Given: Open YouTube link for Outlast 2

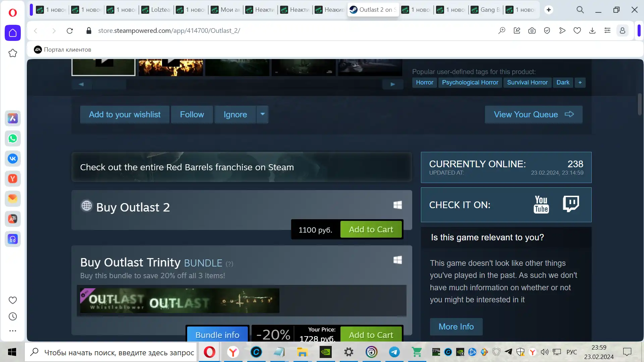Looking at the screenshot, I should click(x=541, y=204).
